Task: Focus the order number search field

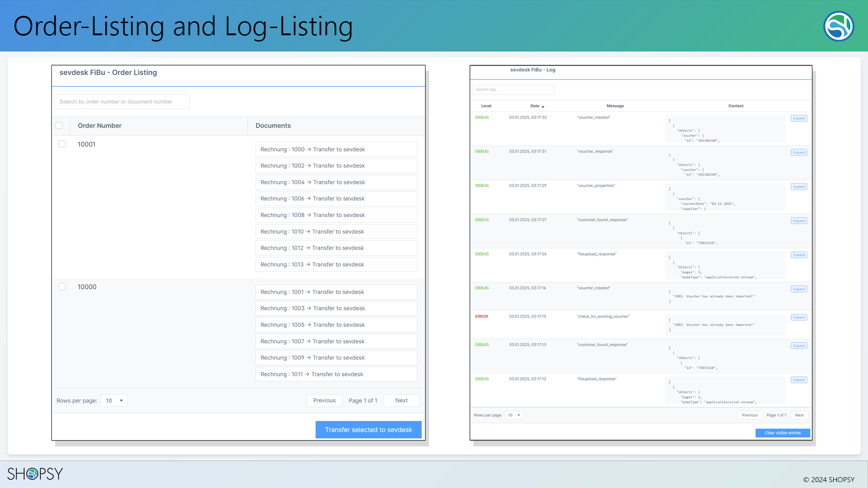Action: point(122,102)
